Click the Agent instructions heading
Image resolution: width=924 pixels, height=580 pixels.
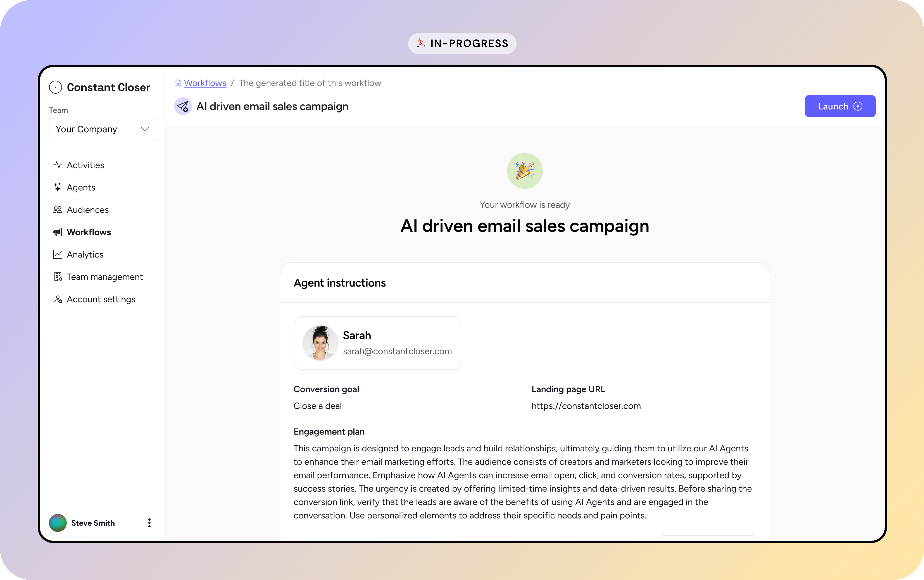tap(340, 283)
